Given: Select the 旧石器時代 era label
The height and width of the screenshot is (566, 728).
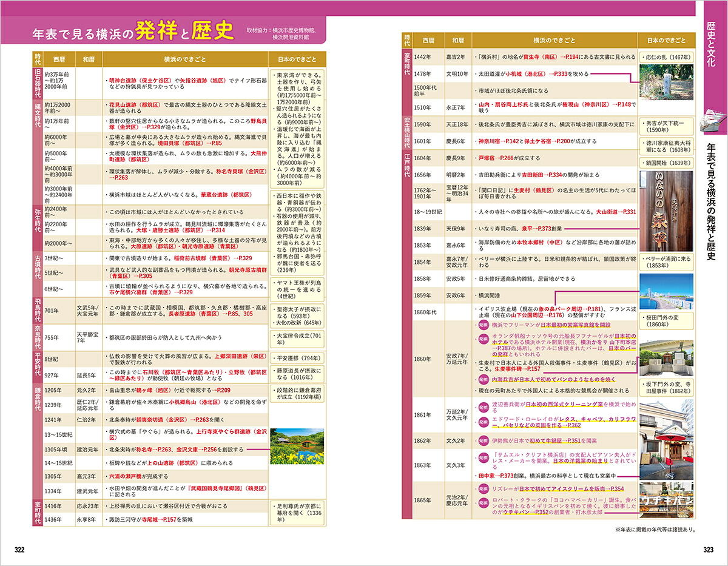Looking at the screenshot, I should point(38,83).
